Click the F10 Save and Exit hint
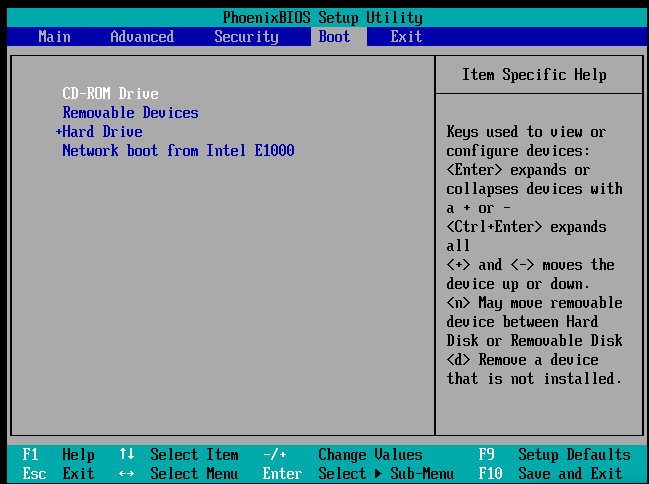Screen dimensions: 649x484 pyautogui.click(x=550, y=473)
